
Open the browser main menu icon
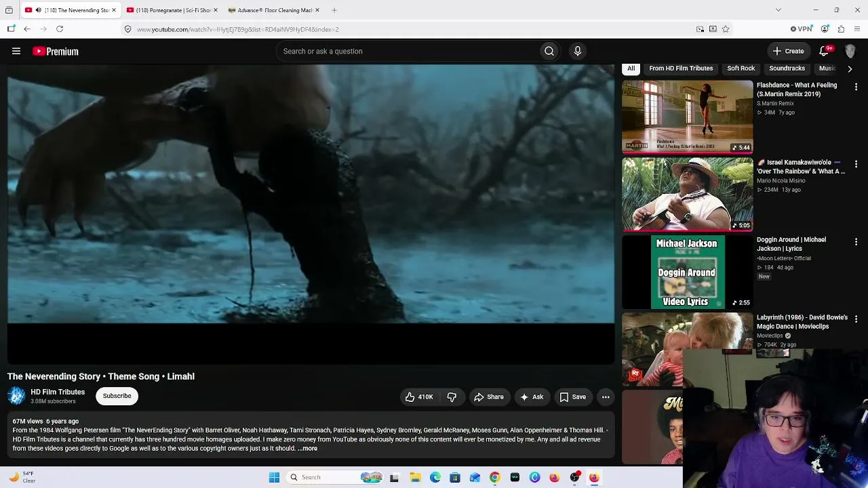pos(858,29)
